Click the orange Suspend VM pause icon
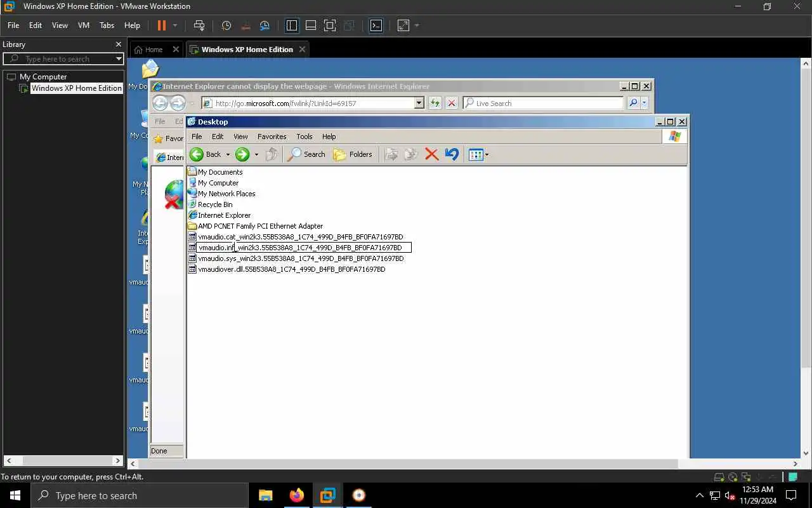Screen dimensions: 812x508 (x=161, y=25)
